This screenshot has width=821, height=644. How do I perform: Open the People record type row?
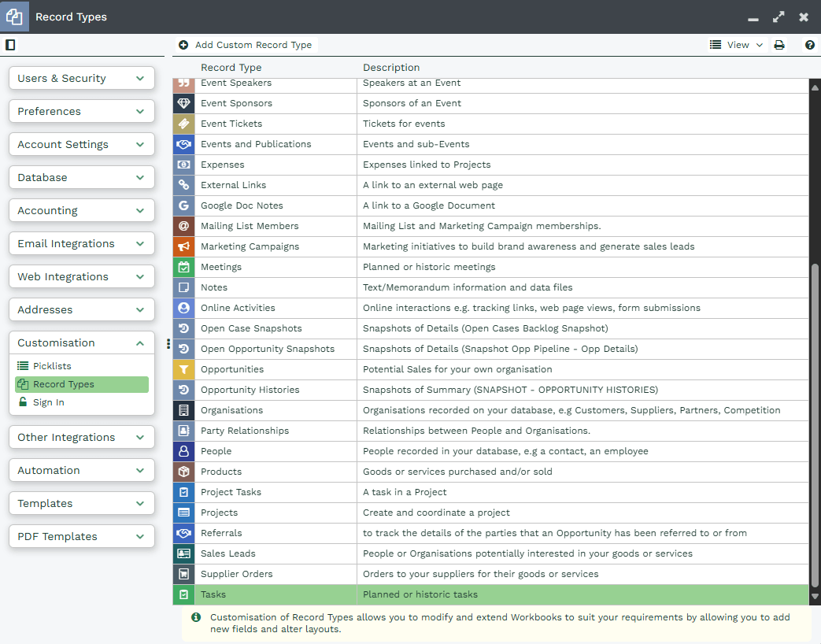(216, 451)
